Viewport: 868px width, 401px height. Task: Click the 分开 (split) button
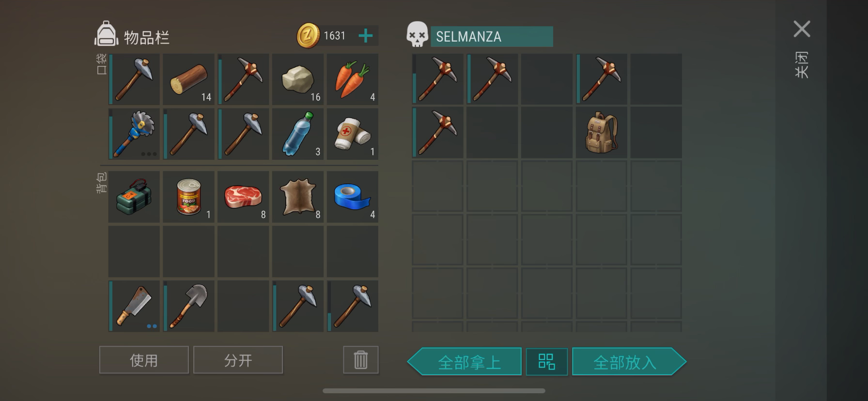(x=238, y=360)
